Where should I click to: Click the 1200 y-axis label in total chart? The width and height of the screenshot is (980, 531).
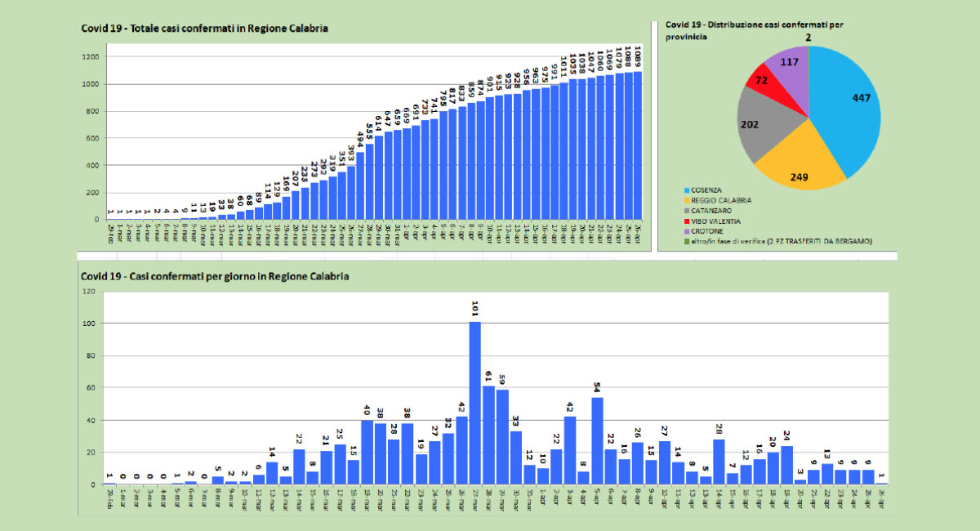(90, 57)
